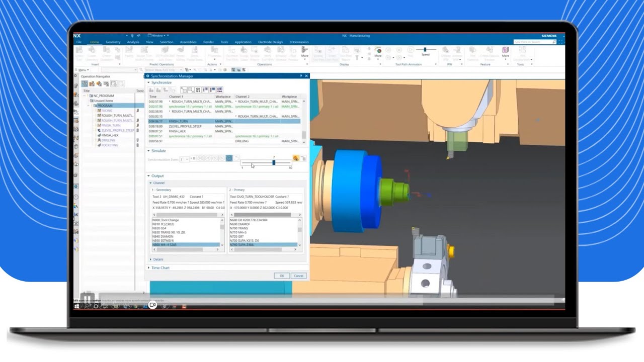The height and width of the screenshot is (362, 644).
Task: Expand More under Operations group
Action: 305,52
